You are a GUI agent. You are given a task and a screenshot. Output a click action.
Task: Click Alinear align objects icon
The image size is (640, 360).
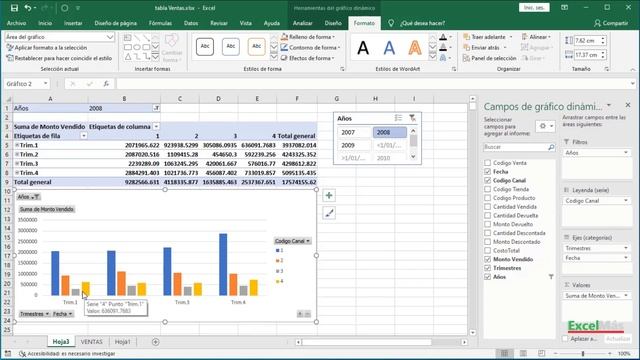click(525, 37)
